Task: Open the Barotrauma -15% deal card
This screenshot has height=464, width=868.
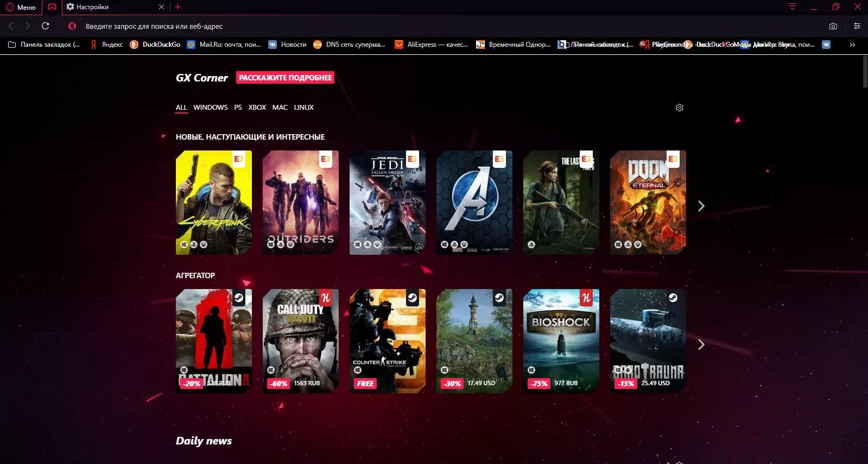Action: (648, 341)
